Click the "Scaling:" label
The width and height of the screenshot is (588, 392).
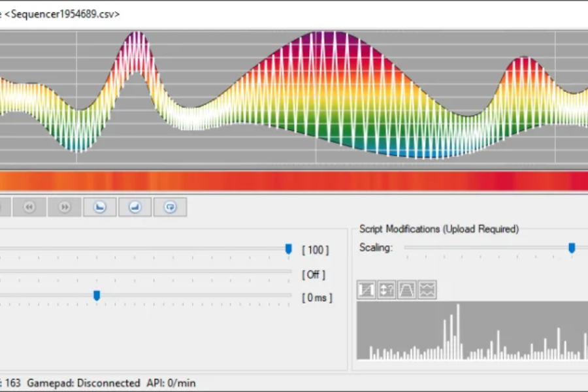(x=376, y=248)
